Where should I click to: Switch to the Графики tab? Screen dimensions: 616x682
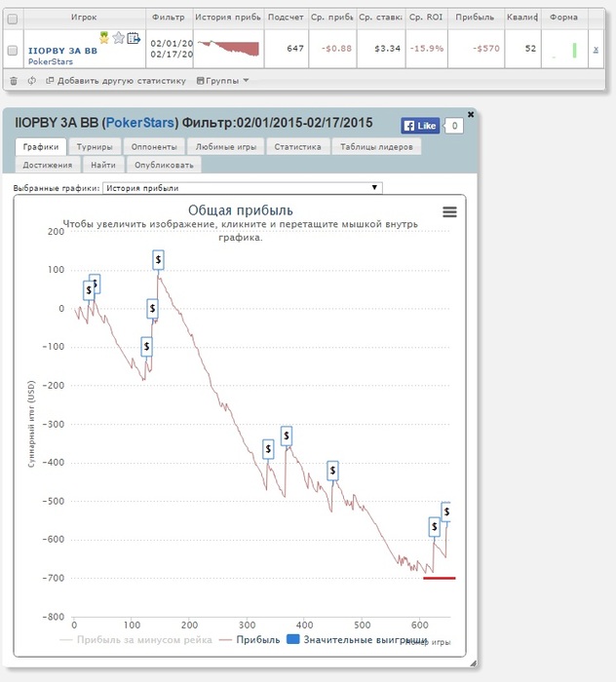pos(41,147)
